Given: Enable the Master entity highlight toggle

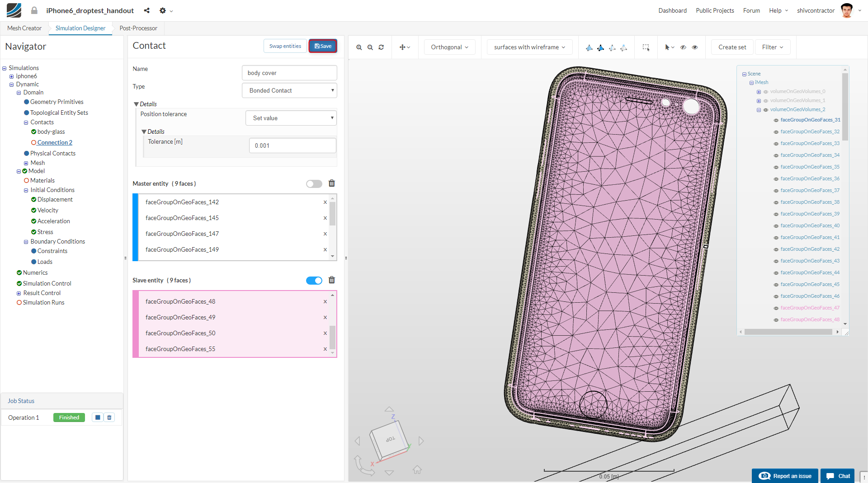Looking at the screenshot, I should [x=314, y=183].
